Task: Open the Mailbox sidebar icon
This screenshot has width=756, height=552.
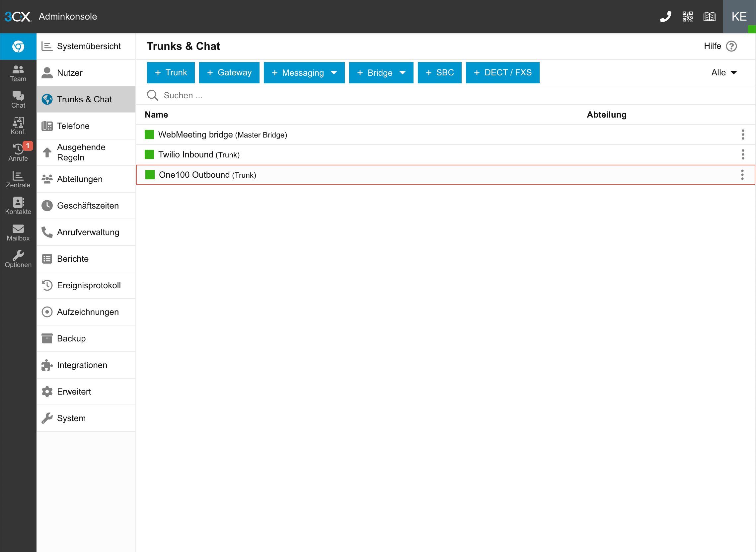Action: click(x=18, y=232)
